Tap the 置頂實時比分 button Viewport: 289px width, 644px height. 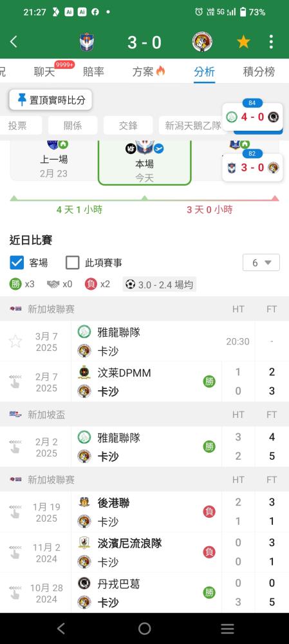pyautogui.click(x=50, y=100)
